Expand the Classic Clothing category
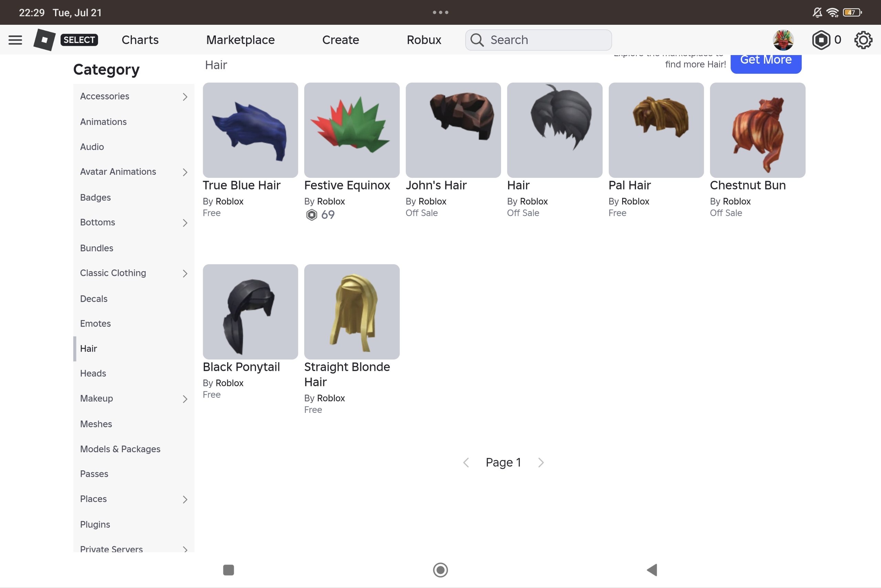The image size is (881, 588). coord(185,274)
